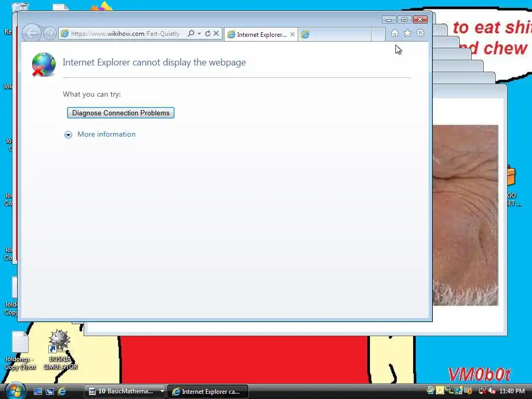The height and width of the screenshot is (399, 532).
Task: Open a new tab with the small tab button
Action: [378, 35]
